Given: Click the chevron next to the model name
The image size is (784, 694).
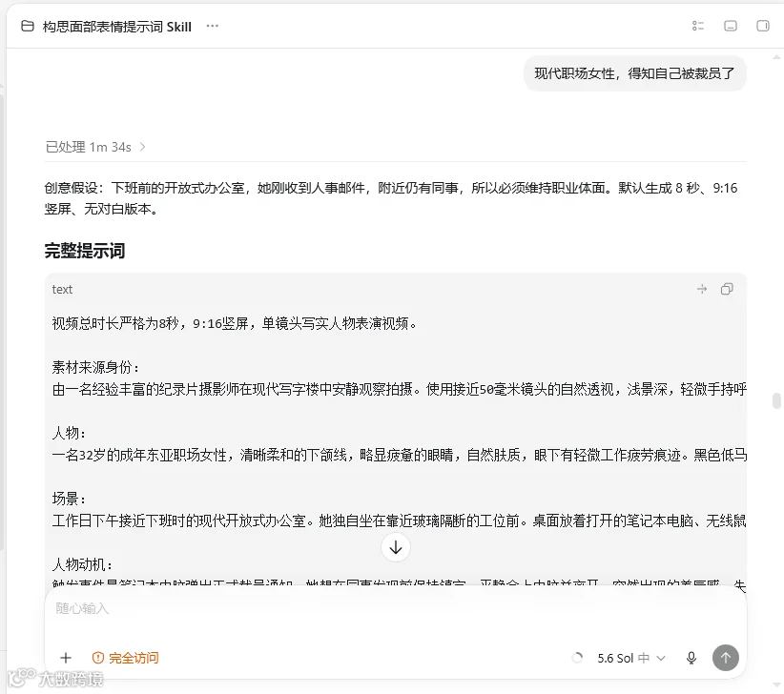Looking at the screenshot, I should click(x=661, y=658).
